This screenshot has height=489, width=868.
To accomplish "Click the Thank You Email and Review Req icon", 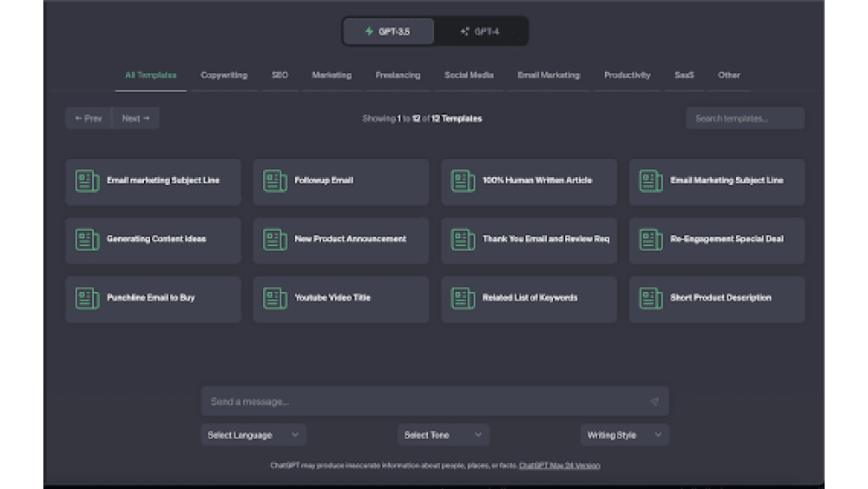I will (x=463, y=240).
